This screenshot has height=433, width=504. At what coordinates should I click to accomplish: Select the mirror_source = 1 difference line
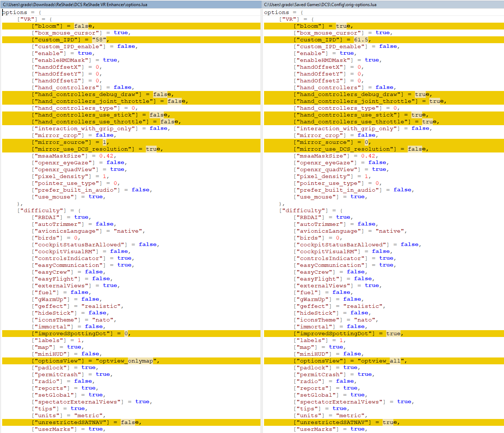coord(131,142)
